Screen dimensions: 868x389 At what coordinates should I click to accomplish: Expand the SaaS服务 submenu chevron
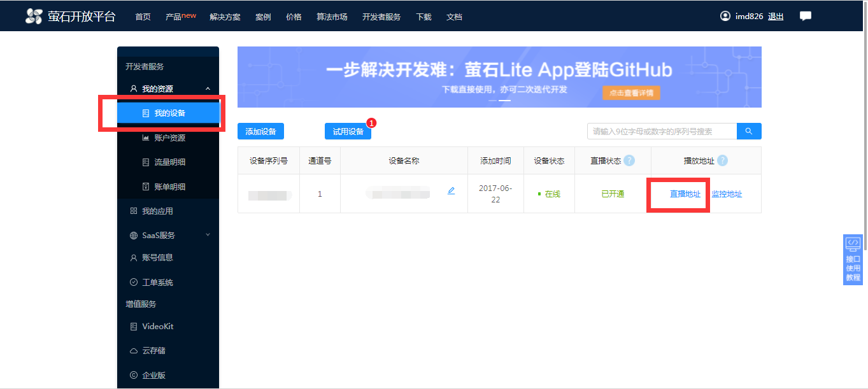(x=208, y=235)
